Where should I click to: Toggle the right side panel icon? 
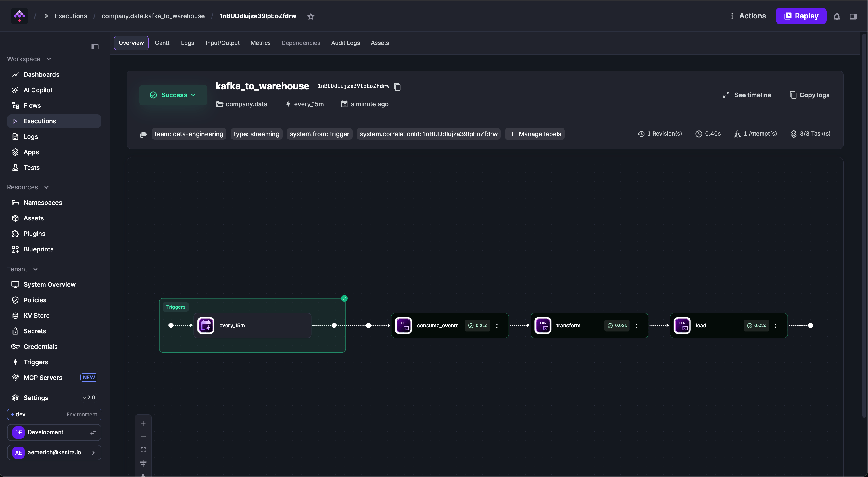pos(853,16)
